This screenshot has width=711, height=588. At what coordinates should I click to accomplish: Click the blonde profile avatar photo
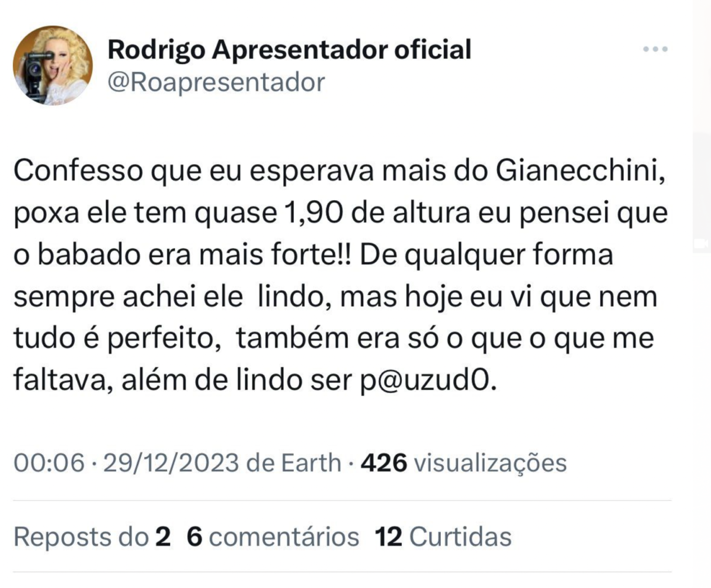point(53,66)
